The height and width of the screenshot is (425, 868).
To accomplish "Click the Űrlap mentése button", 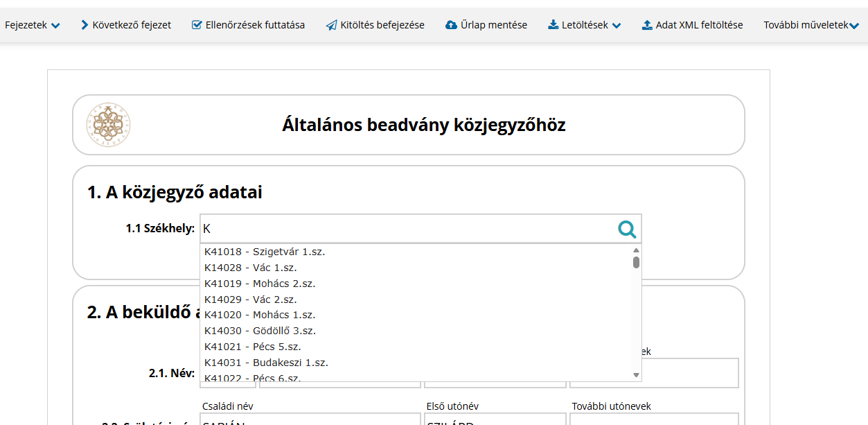I will [x=486, y=25].
